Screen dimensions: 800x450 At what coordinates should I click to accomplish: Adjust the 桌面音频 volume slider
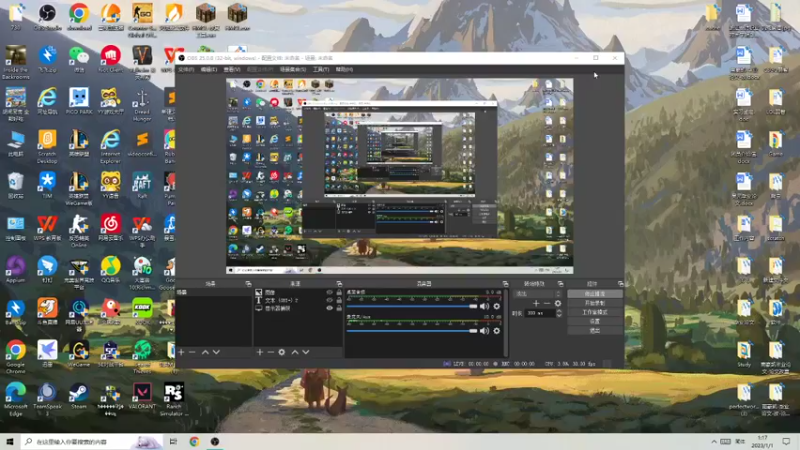pyautogui.click(x=411, y=307)
